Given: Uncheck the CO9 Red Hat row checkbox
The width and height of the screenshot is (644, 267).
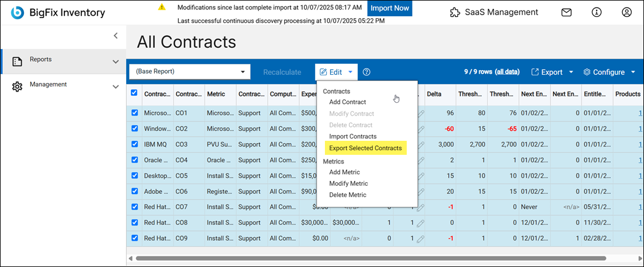Looking at the screenshot, I should (x=134, y=238).
